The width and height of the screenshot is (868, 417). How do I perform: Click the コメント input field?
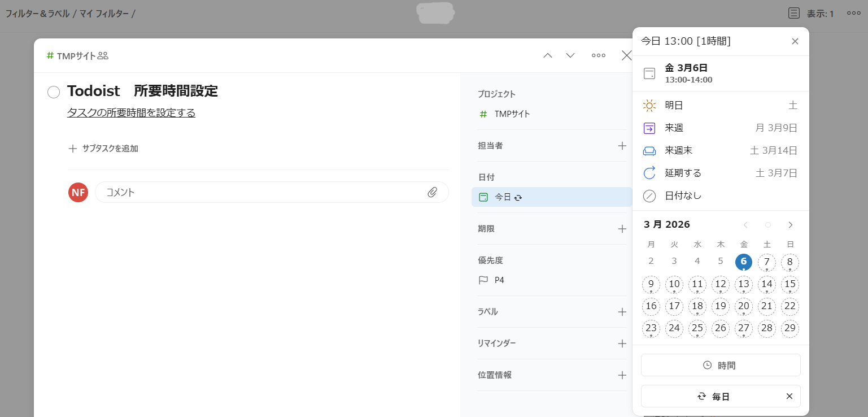tap(260, 192)
